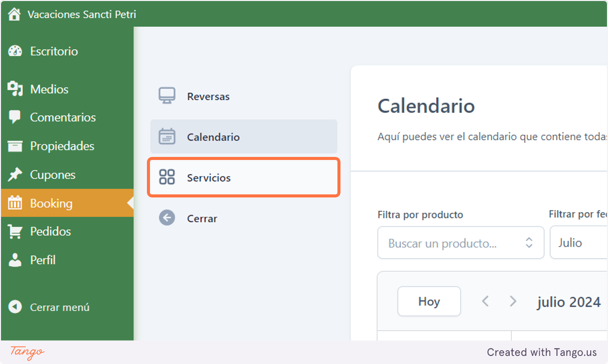Screen dimensions: 608x364
Task: Click the up-down chevrons in product filter
Action: click(529, 242)
